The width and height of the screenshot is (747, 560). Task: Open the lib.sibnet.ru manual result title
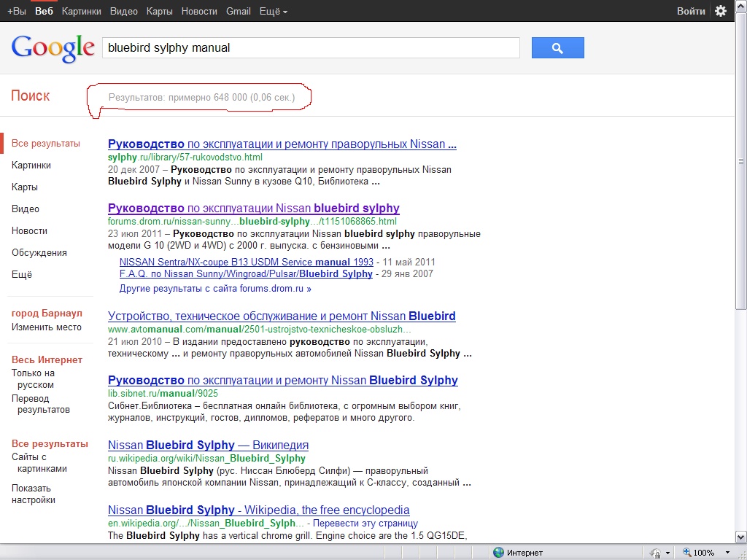pos(283,381)
